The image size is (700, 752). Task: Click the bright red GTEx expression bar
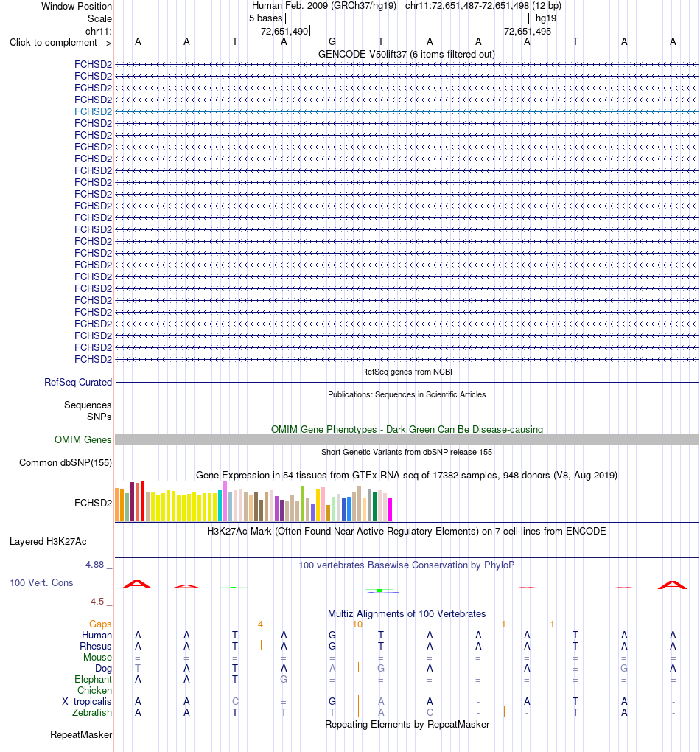(x=142, y=501)
